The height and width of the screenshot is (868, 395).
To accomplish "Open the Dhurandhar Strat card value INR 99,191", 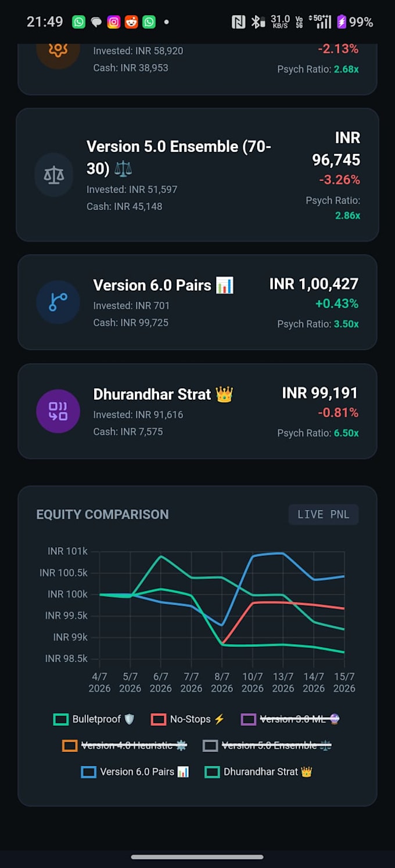I will (x=320, y=393).
